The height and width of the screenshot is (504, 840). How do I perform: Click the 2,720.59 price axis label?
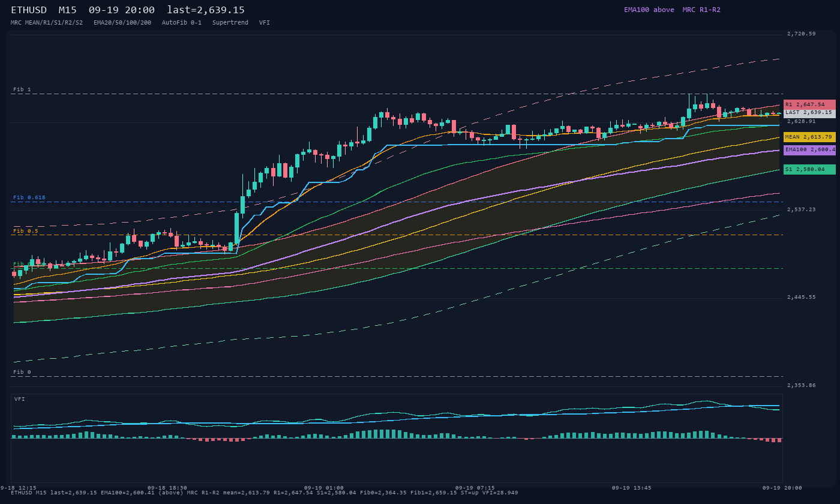(802, 34)
